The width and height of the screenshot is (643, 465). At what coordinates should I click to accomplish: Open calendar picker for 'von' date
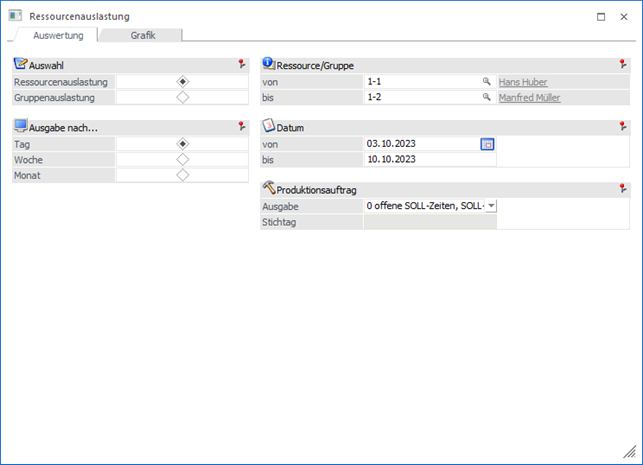(488, 144)
